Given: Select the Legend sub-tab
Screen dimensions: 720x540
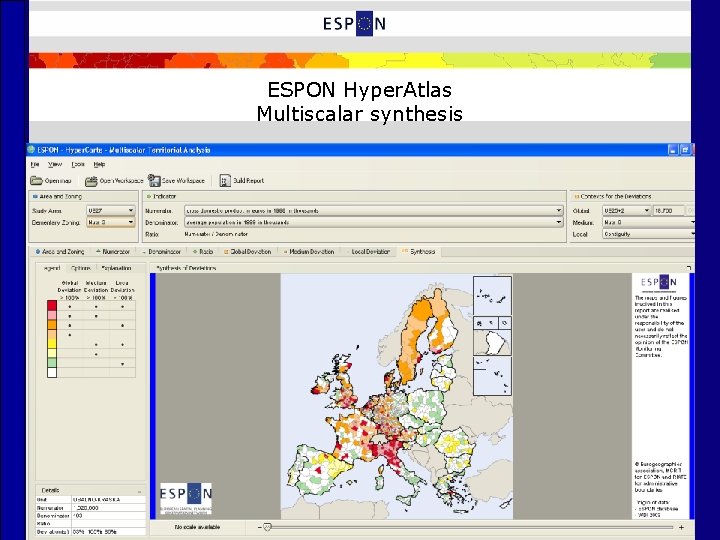Looking at the screenshot, I should [x=51, y=268].
